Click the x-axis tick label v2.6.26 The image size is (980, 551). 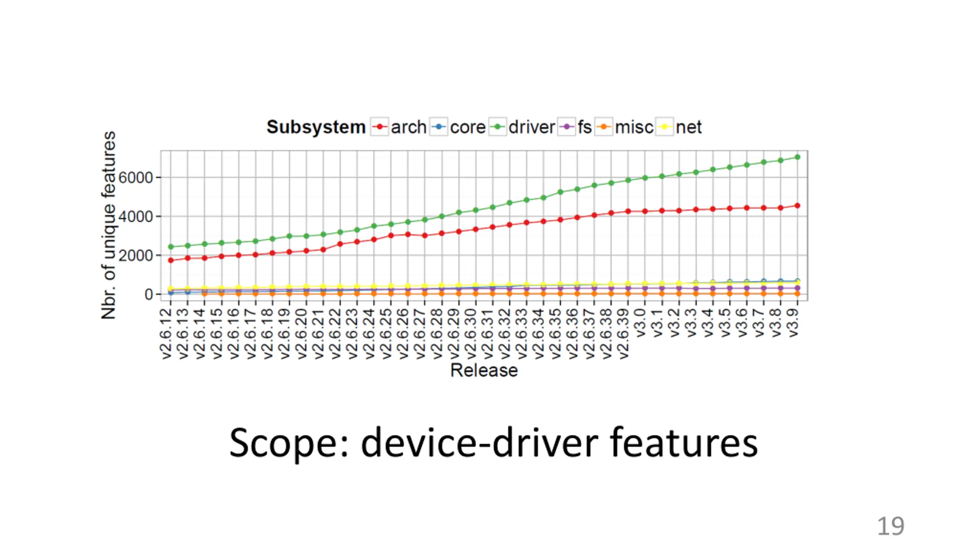(403, 334)
